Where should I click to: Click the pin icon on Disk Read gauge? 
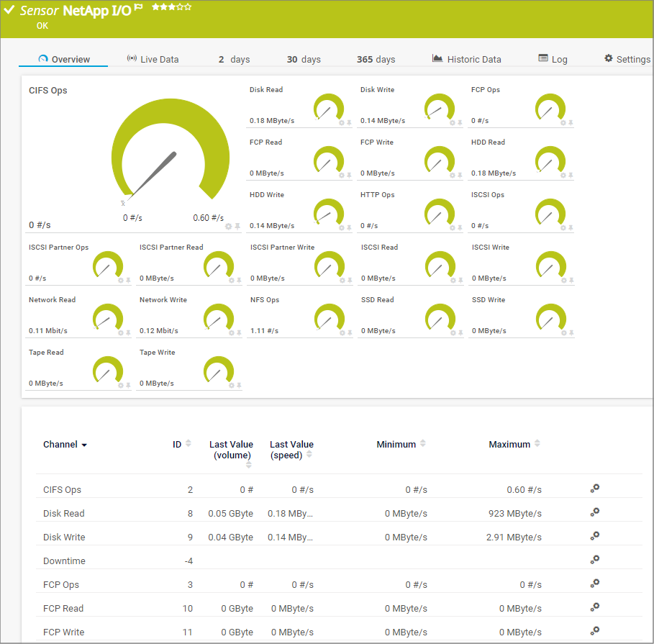click(x=350, y=123)
